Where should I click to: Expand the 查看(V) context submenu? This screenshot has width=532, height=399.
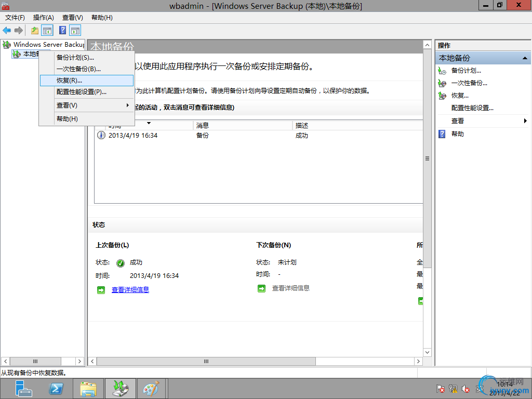point(87,105)
